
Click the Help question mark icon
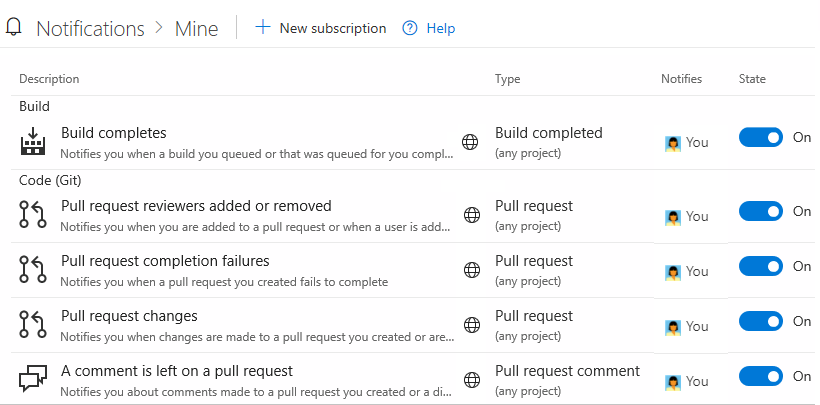pyautogui.click(x=409, y=28)
